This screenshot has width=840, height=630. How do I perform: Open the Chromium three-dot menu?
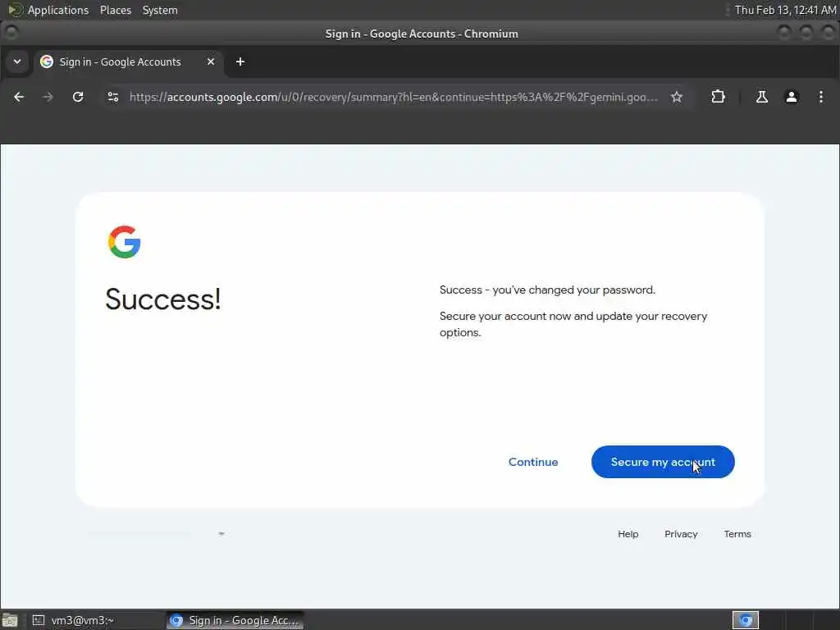pyautogui.click(x=820, y=97)
